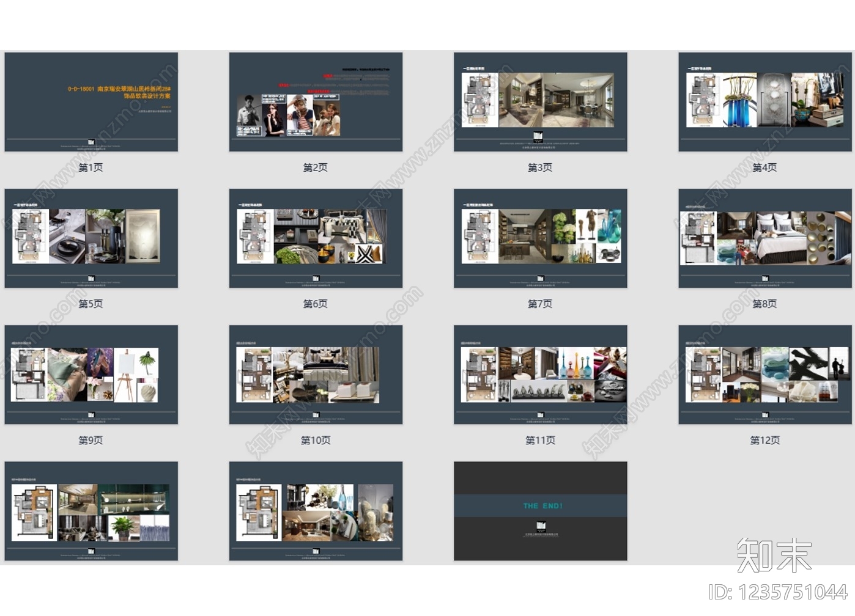This screenshot has height=616, width=855.
Task: Open the page 13 slide thumbnail, first in bottom row
Action: 91,511
